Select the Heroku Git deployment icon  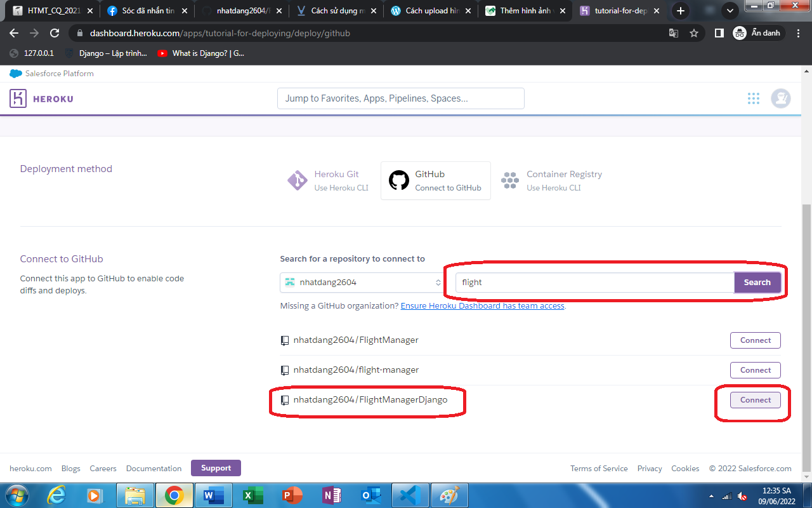click(298, 180)
